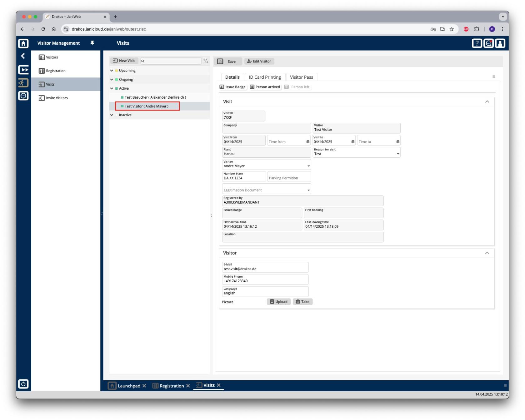Screen dimensions: 525x420
Task: Open the details panel hamburger menu icon
Action: click(x=494, y=77)
